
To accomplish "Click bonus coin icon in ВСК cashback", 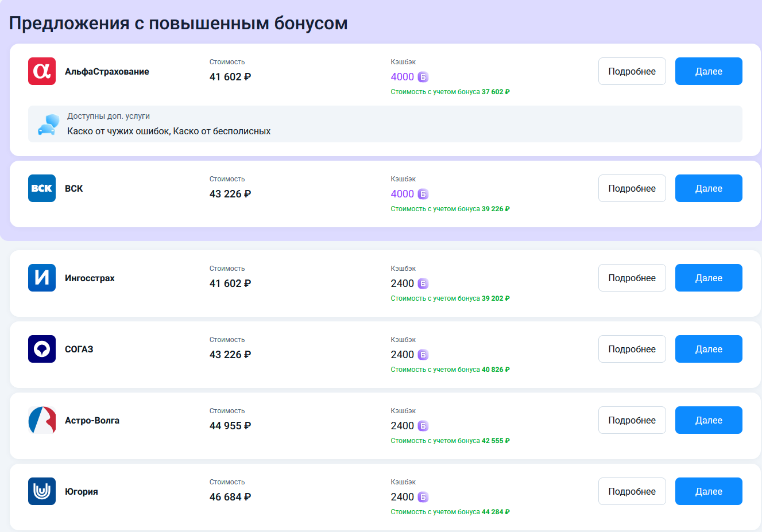I will coord(423,194).
